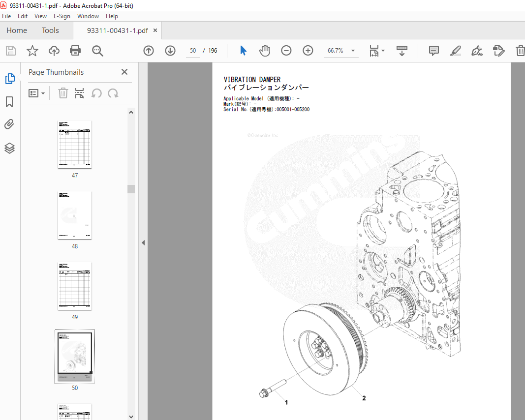Click the stamp/edit tool icon
This screenshot has width=525, height=420.
pyautogui.click(x=498, y=51)
